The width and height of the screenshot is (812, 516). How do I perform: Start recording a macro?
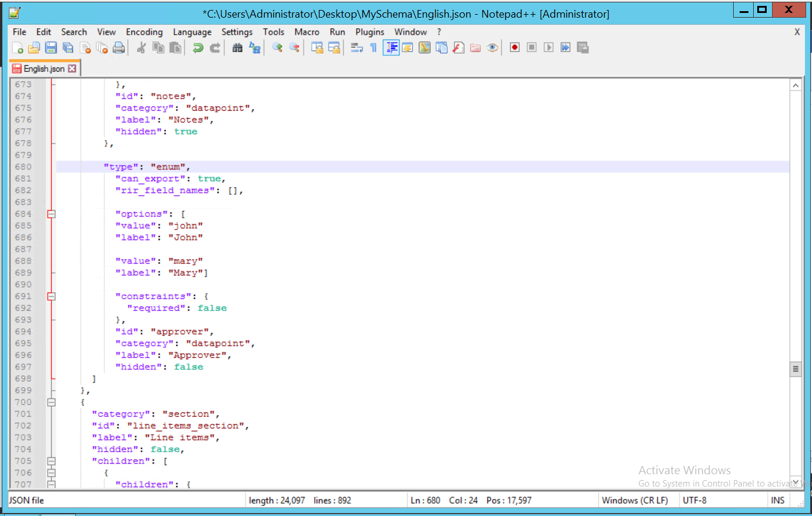514,48
